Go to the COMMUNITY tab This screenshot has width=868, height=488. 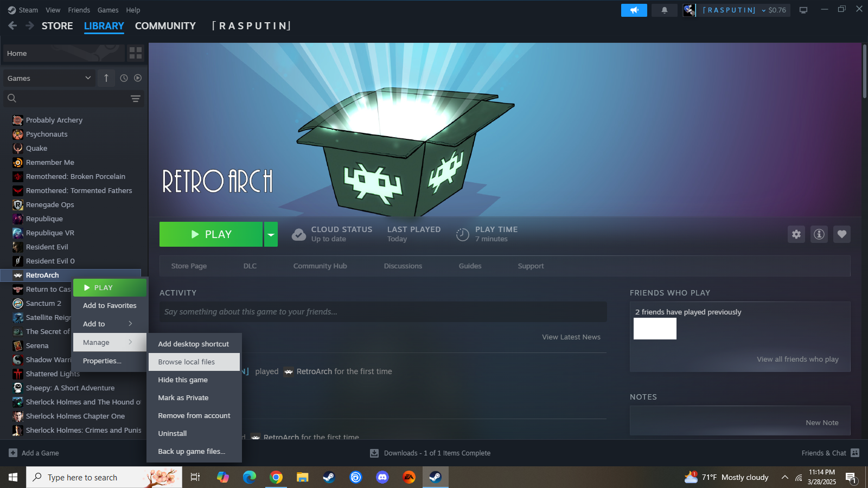pyautogui.click(x=165, y=25)
